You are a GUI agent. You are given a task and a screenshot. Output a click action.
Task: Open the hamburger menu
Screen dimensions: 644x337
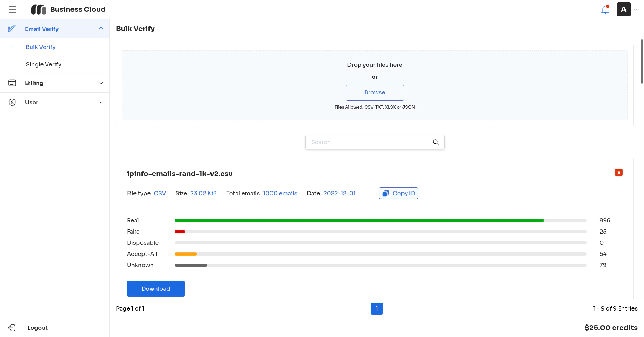[13, 9]
